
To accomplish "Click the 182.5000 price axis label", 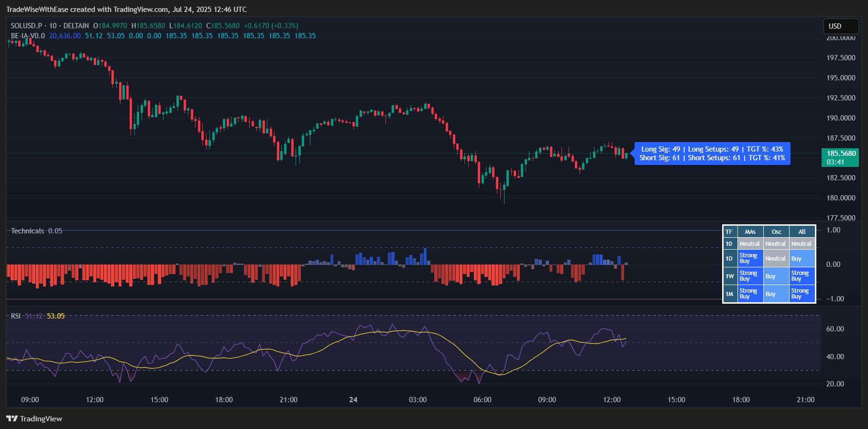I will pyautogui.click(x=841, y=178).
